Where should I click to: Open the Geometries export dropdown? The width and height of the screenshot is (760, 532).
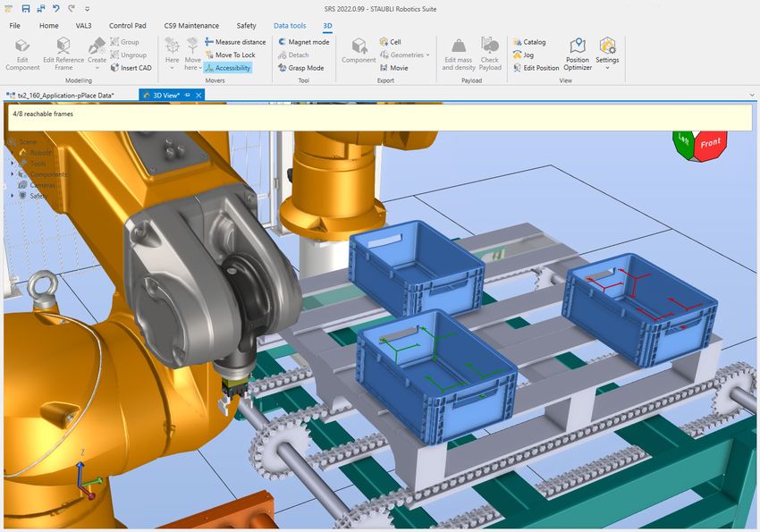click(405, 55)
